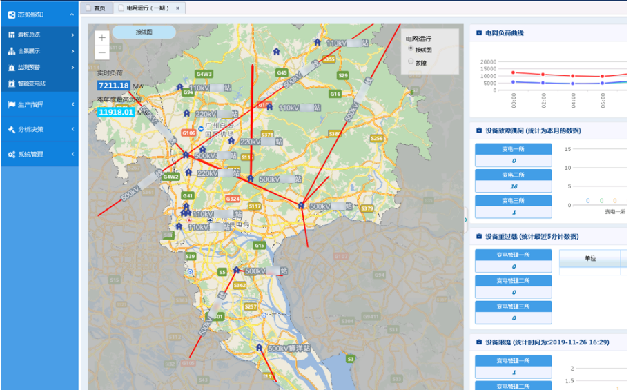The image size is (627, 390).
Task: Click the 500kV 狮洋站 station marker
Action: coord(259,348)
